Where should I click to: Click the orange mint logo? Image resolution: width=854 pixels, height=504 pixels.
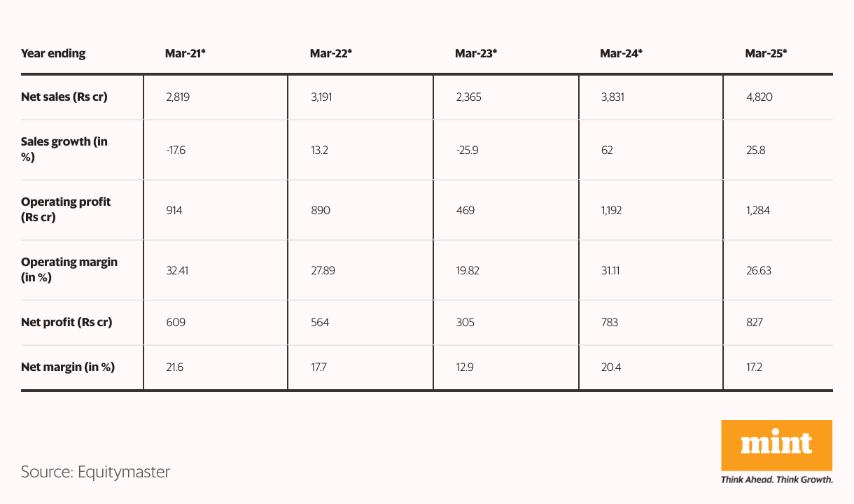(776, 445)
